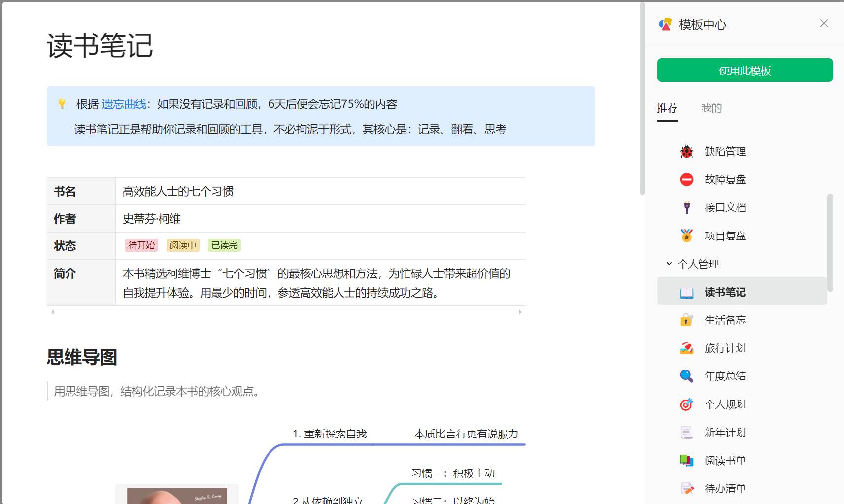The width and height of the screenshot is (844, 504).
Task: Click the template center logo icon
Action: coord(665,24)
